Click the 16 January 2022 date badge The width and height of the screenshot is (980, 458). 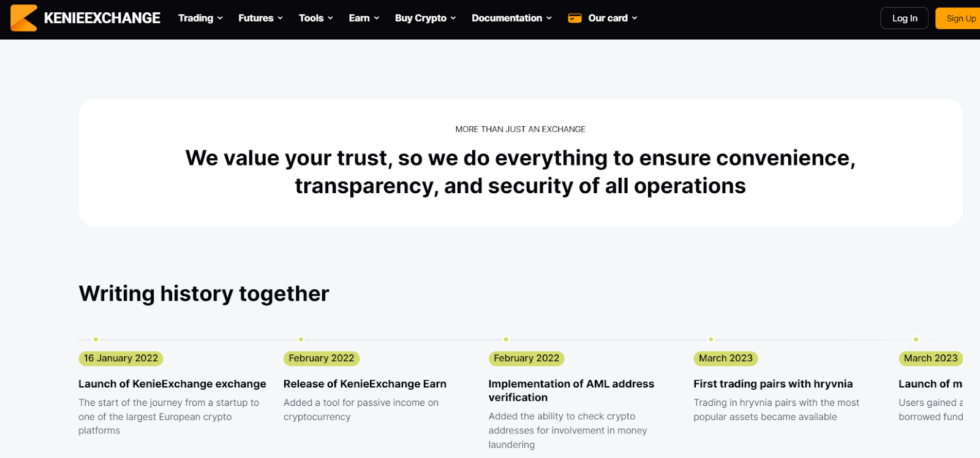pos(121,358)
